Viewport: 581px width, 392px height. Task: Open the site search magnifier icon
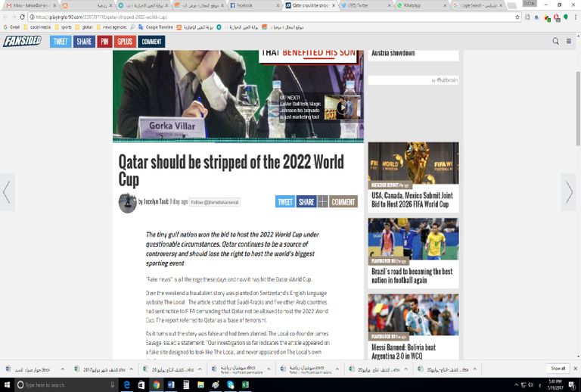coord(555,42)
